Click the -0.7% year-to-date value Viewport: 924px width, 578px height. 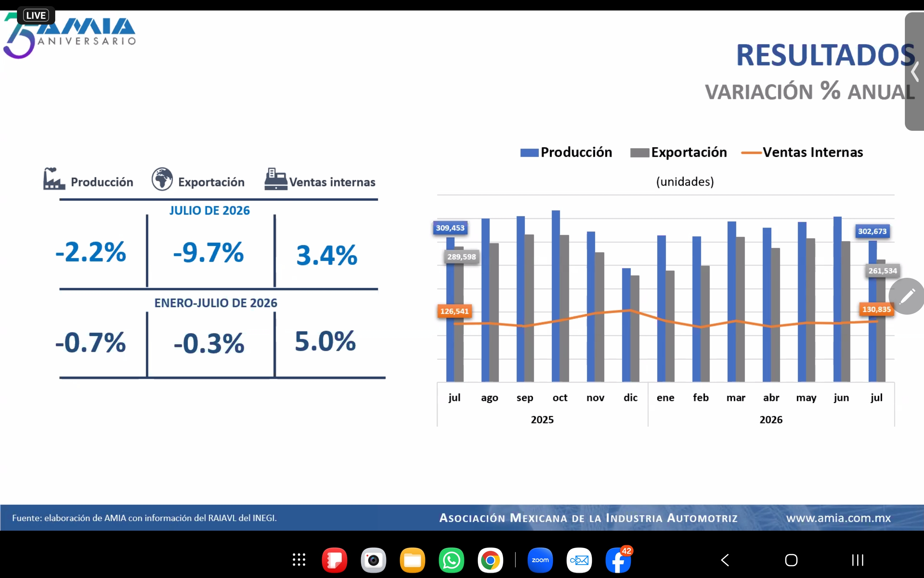coord(91,342)
